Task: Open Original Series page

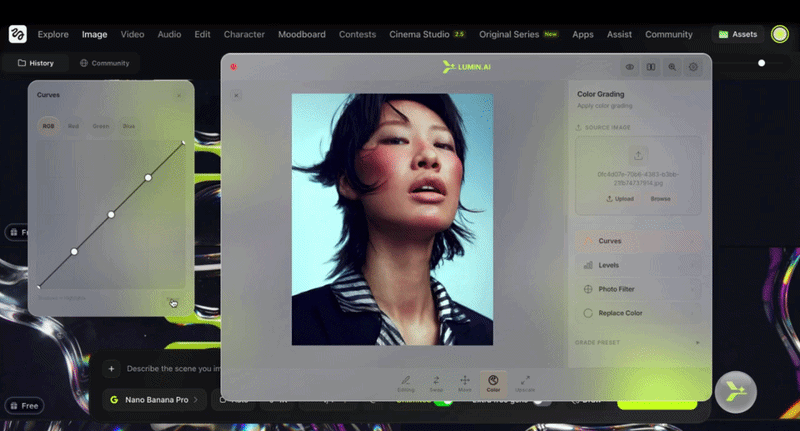Action: tap(518, 34)
